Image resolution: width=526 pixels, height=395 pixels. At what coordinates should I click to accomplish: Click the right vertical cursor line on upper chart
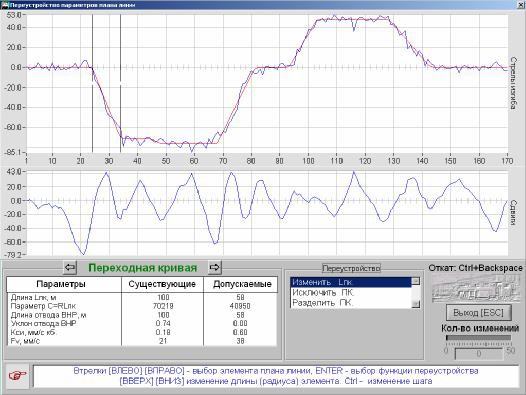(120, 83)
